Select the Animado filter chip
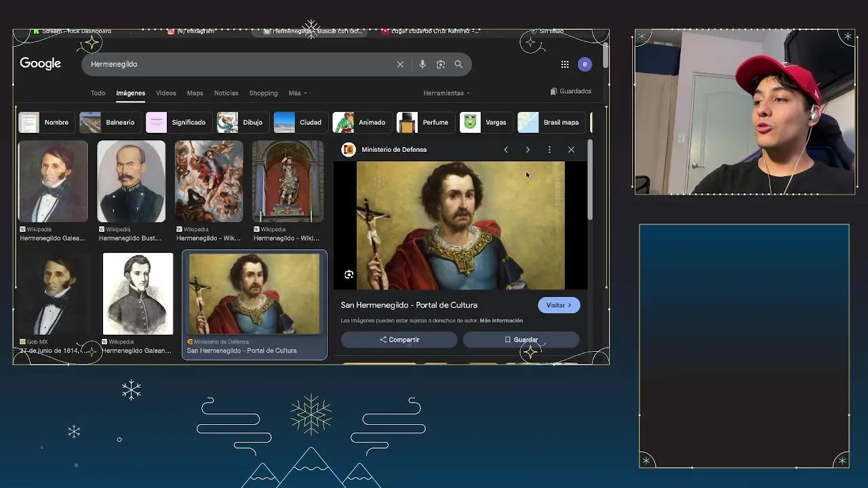Image resolution: width=868 pixels, height=488 pixels. [361, 123]
